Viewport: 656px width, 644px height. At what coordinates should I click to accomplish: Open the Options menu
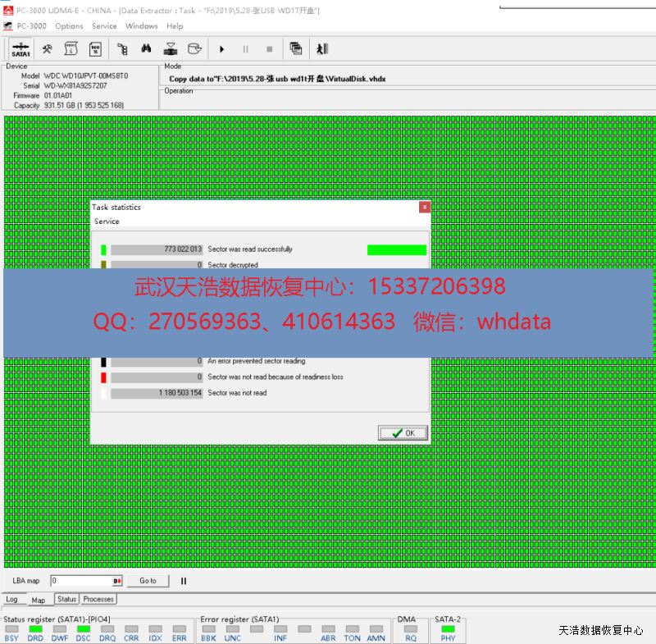(69, 26)
